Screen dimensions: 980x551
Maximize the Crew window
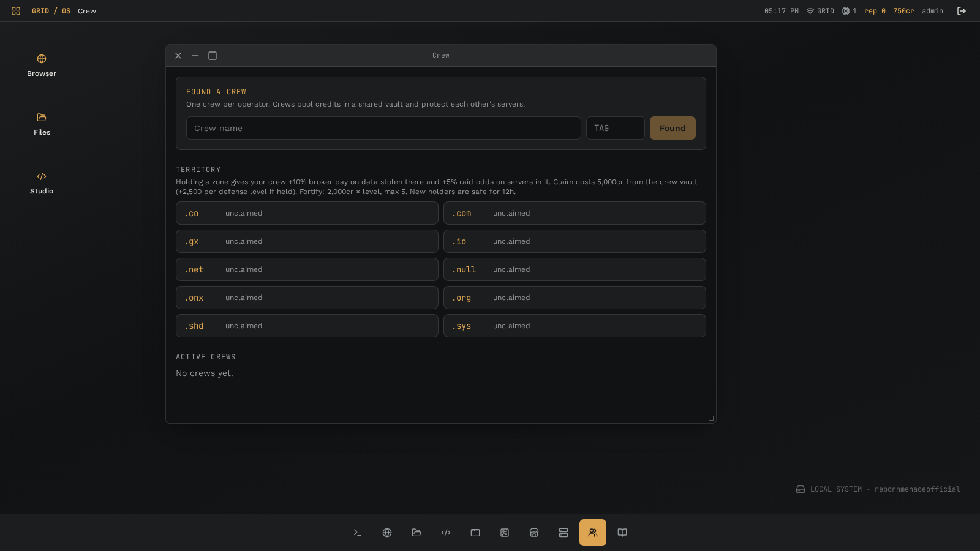(213, 56)
